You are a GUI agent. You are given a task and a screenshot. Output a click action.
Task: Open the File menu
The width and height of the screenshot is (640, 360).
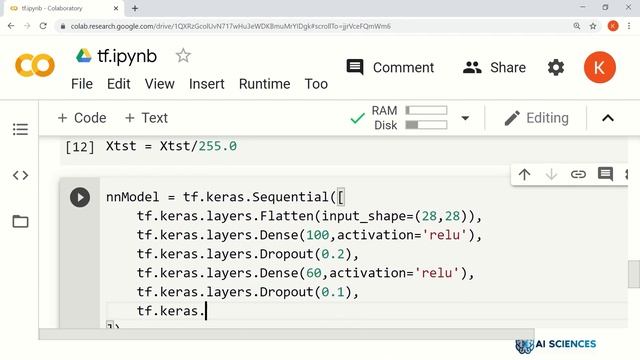[82, 84]
